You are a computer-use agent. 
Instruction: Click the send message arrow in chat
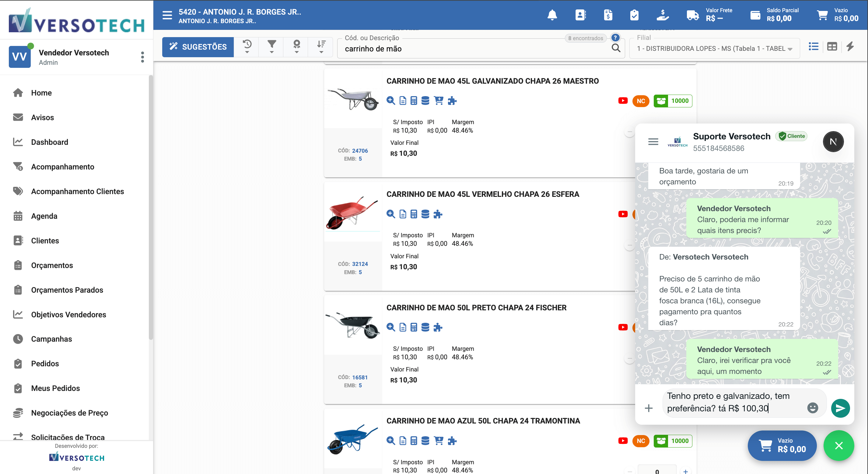(840, 408)
